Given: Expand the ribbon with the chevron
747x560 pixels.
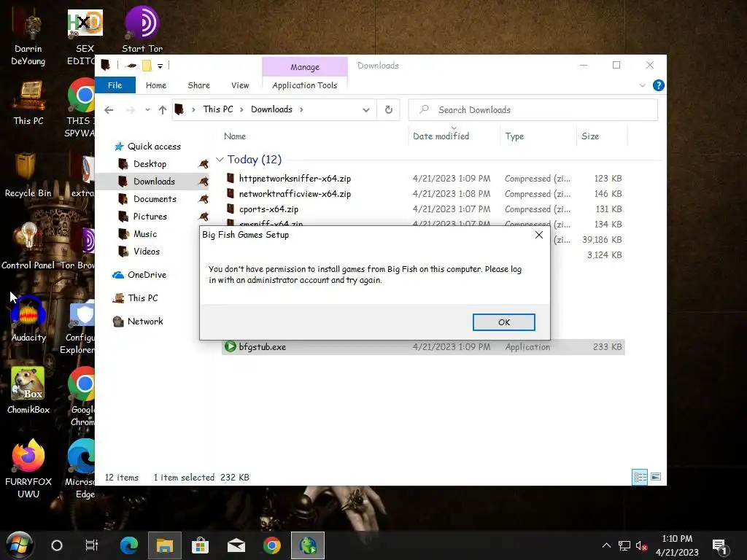Looking at the screenshot, I should [x=642, y=85].
